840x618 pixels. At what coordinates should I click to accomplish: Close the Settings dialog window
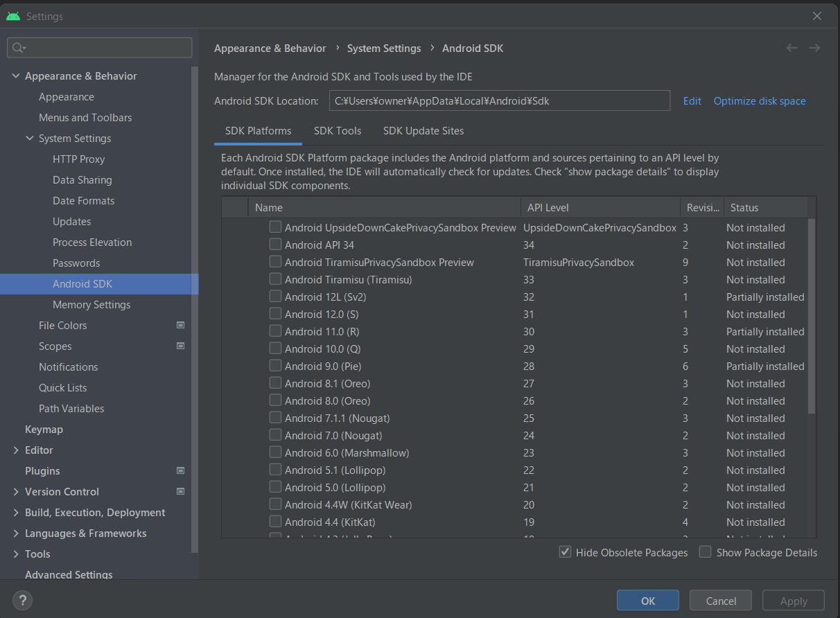817,16
